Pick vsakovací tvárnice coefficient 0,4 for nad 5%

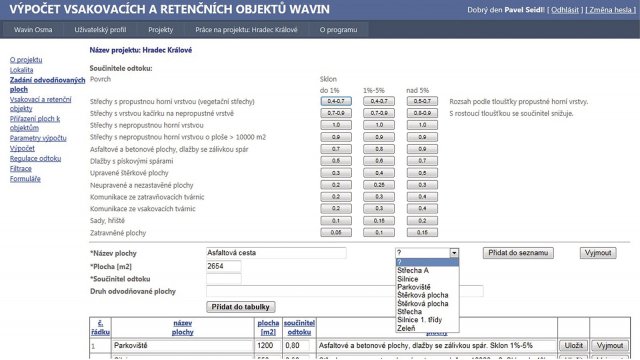coord(422,209)
